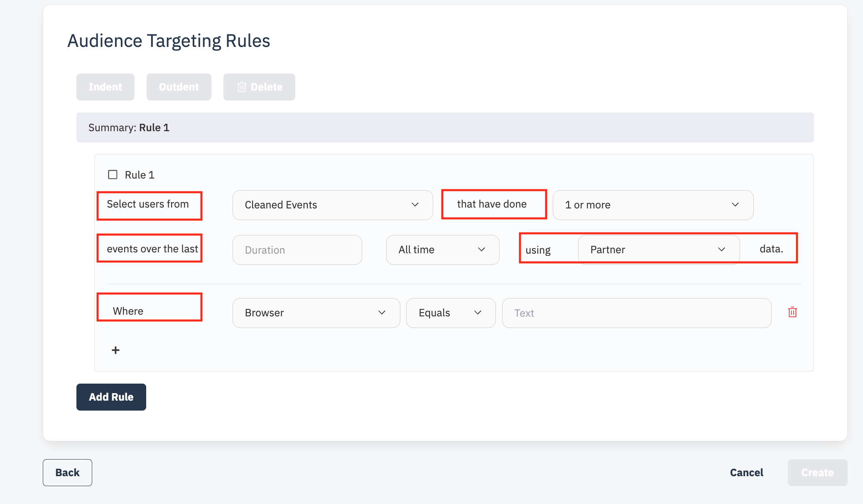Go Back to previous step
Image resolution: width=863 pixels, height=504 pixels.
[x=67, y=472]
